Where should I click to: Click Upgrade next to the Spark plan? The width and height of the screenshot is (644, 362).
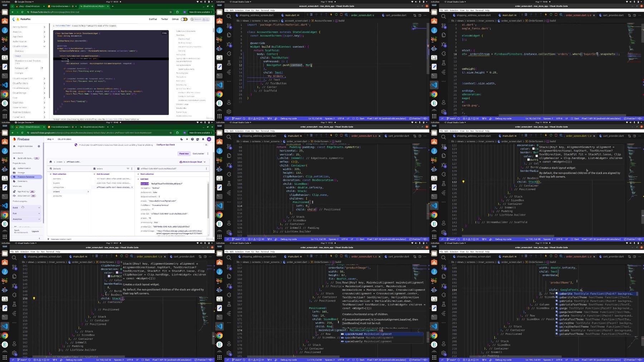click(x=35, y=231)
